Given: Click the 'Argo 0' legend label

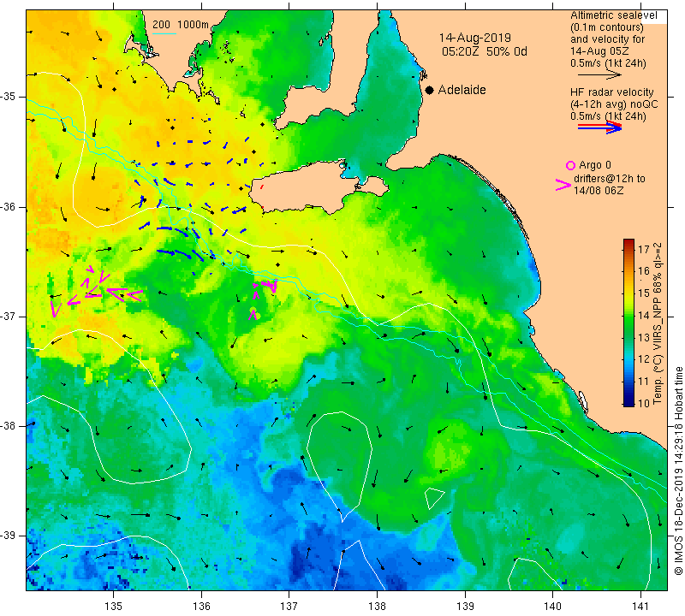Looking at the screenshot, I should [594, 165].
